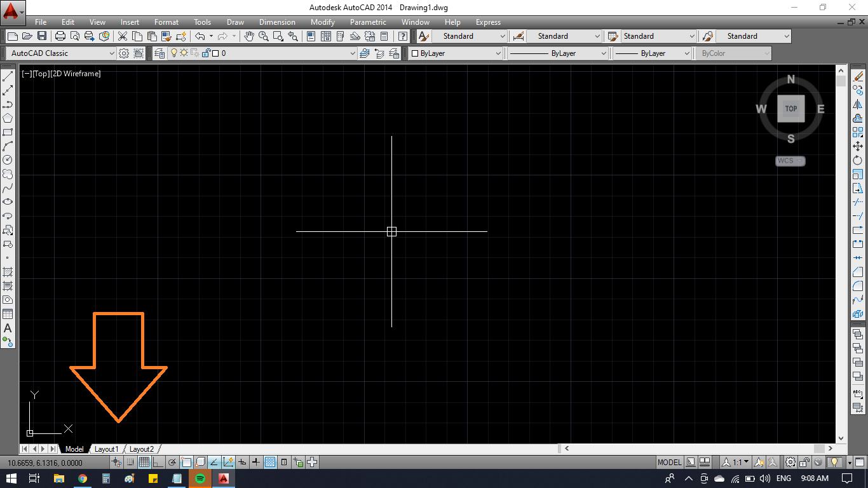Open the File menu
This screenshot has width=868, height=488.
tap(41, 22)
